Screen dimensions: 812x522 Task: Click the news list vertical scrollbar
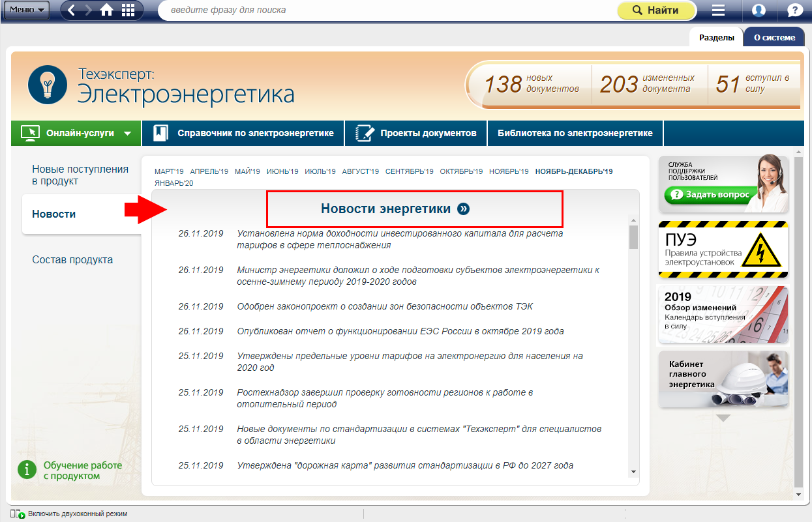pos(633,345)
